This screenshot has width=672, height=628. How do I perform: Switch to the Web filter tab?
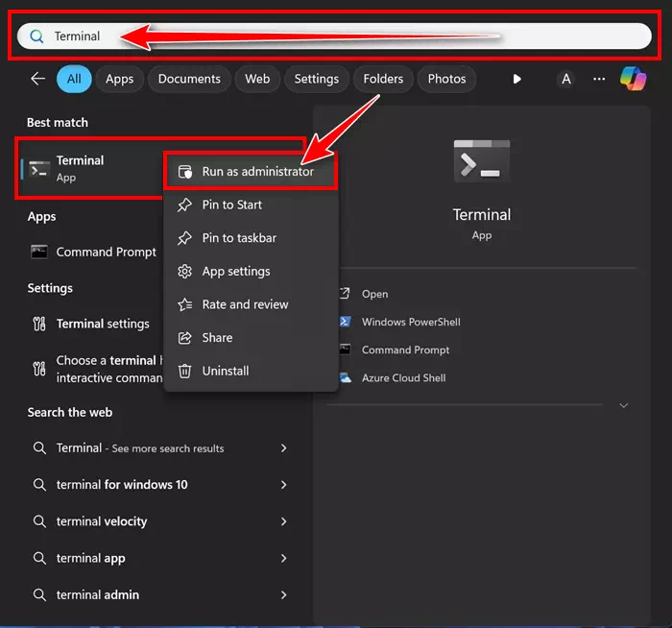(257, 79)
